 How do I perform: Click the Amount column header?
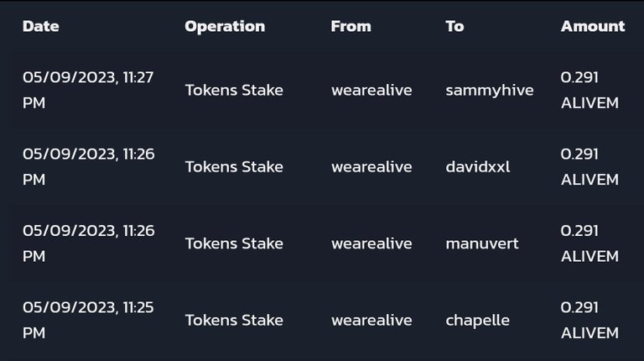(593, 26)
